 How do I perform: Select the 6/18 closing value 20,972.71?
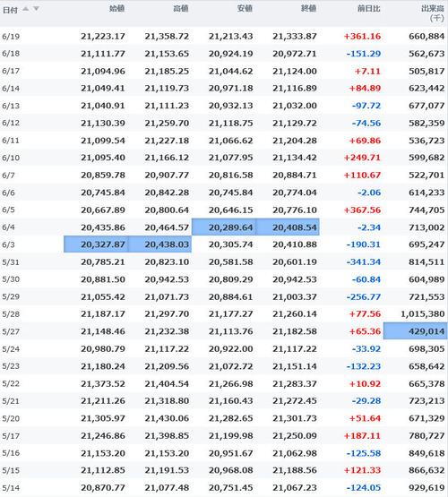click(x=295, y=54)
